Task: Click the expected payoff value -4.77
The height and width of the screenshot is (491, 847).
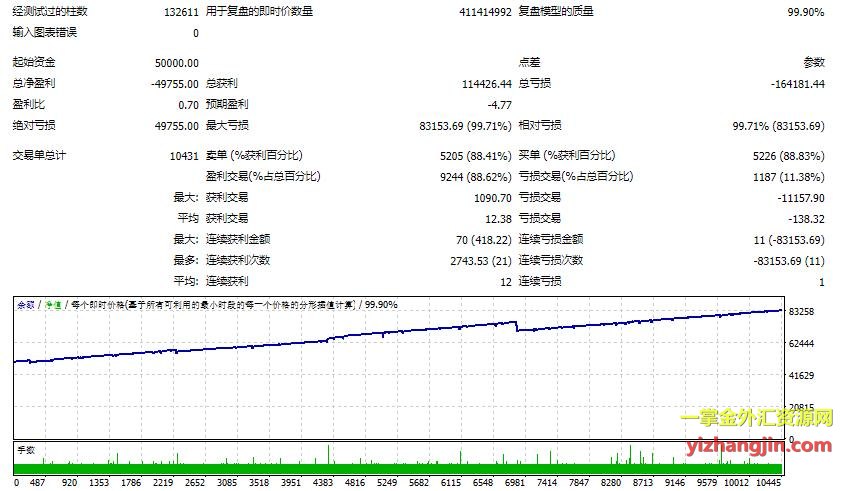Action: pos(500,105)
